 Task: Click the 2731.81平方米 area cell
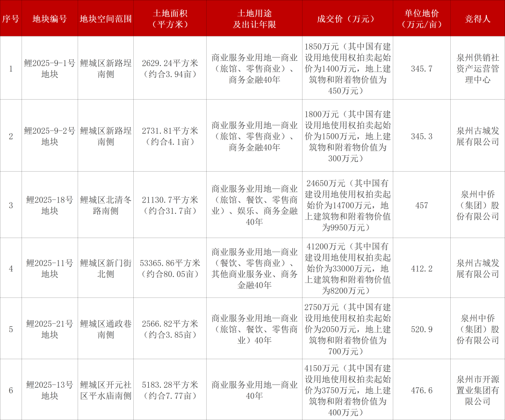coord(170,136)
